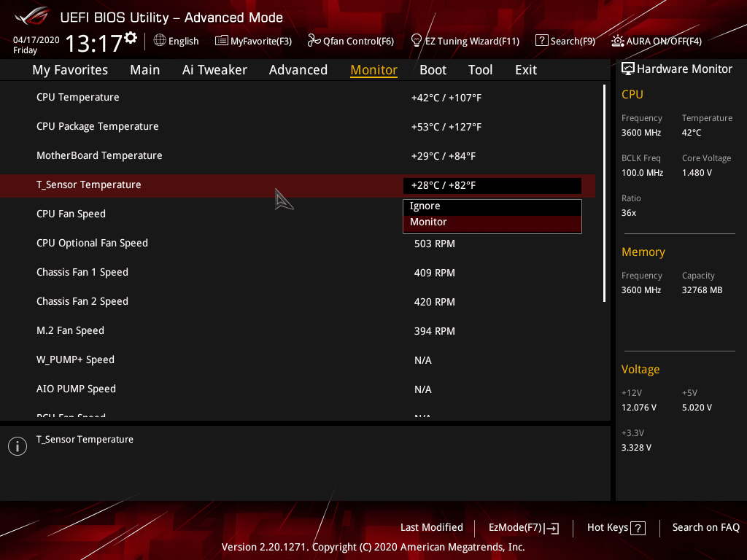747x560 pixels.
Task: Open the My Favorites tab
Action: coord(70,70)
